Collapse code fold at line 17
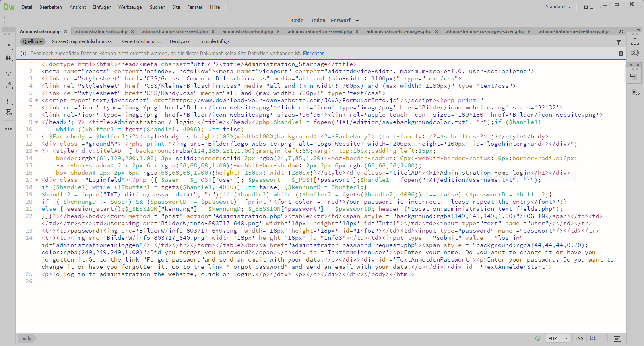 pyautogui.click(x=37, y=180)
